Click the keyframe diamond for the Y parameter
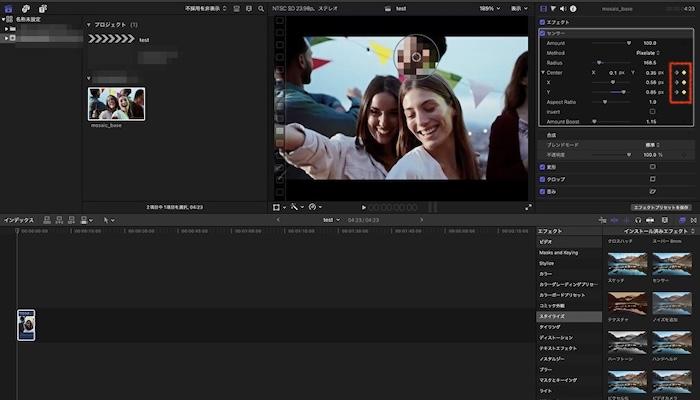The width and height of the screenshot is (700, 400). (684, 92)
